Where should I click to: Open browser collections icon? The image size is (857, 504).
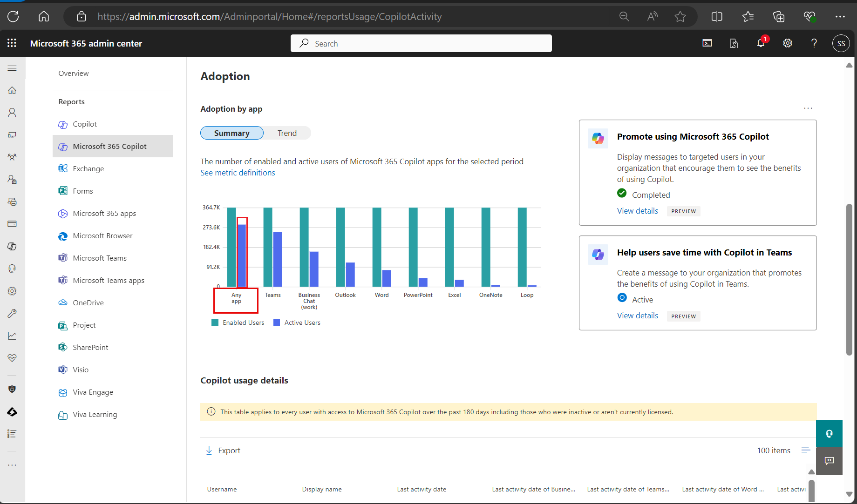pos(779,17)
